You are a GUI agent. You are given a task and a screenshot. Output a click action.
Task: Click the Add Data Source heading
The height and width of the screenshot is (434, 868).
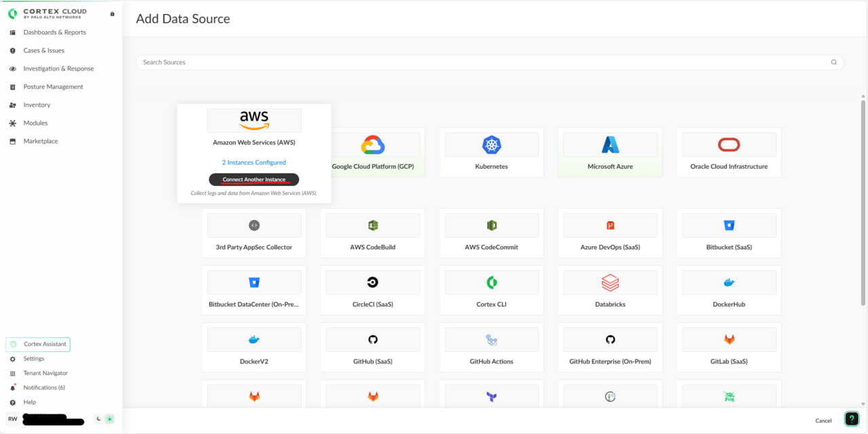click(183, 19)
